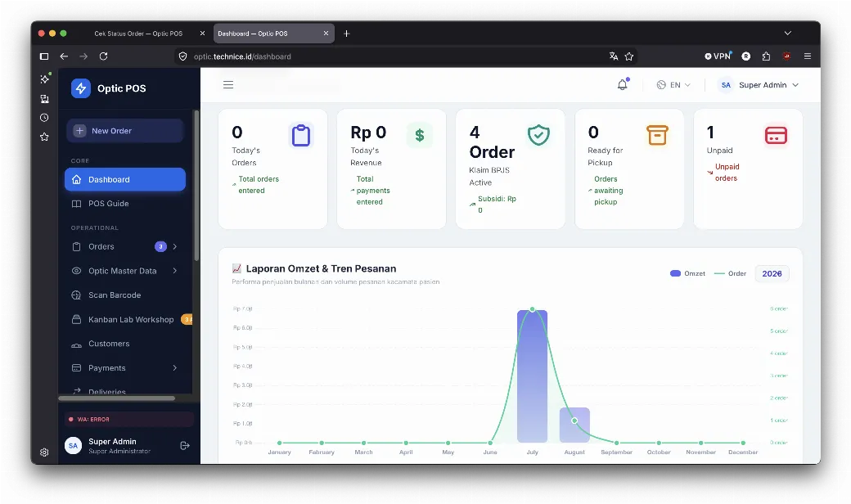Expand the Orders submenu chevron
851x504 pixels.
pos(175,246)
